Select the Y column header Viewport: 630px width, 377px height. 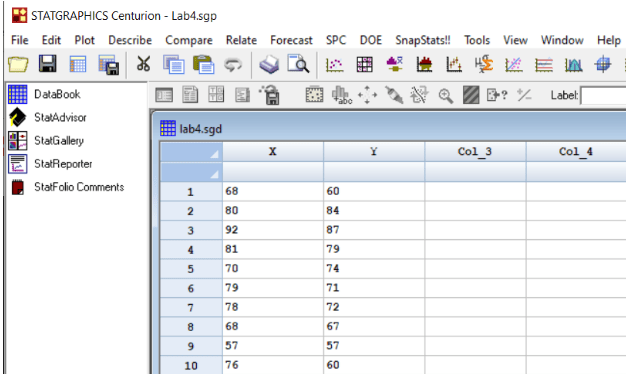(x=374, y=152)
